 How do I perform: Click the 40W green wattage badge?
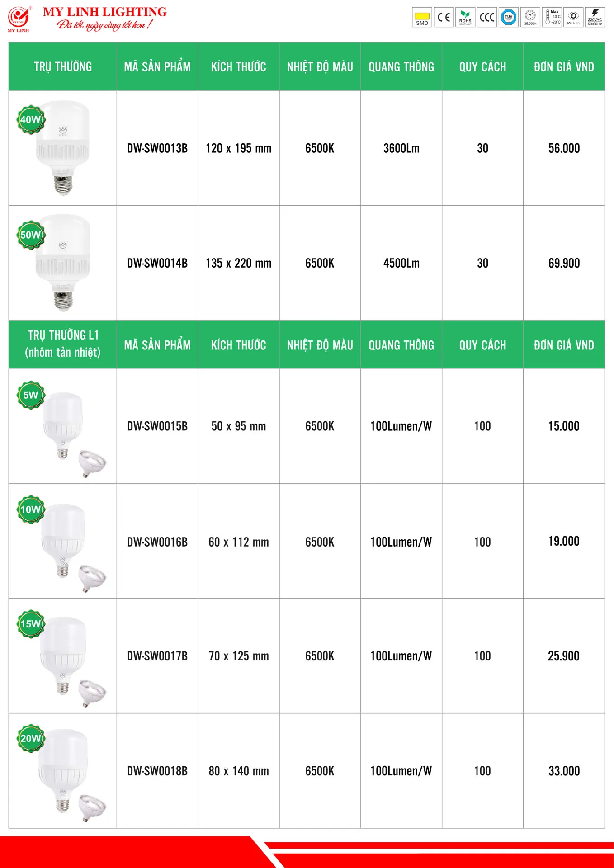tap(31, 120)
